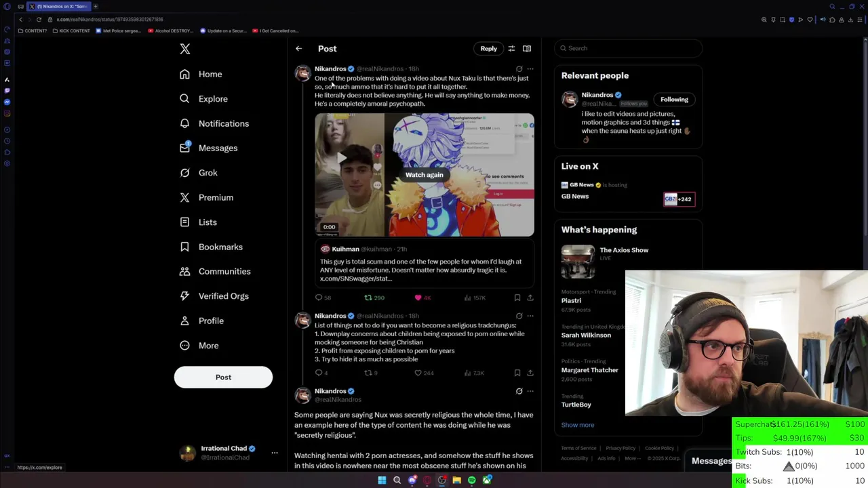Share the tradchungus list post
The image size is (868, 488).
coord(530,373)
